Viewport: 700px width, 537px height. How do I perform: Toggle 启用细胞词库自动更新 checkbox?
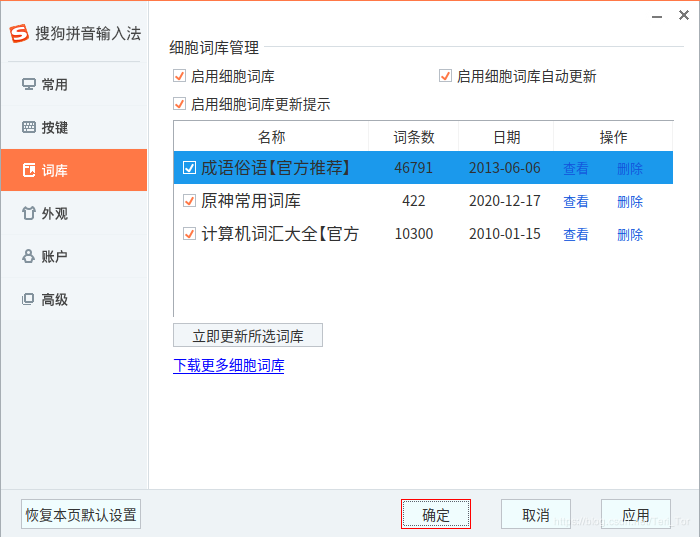click(445, 76)
